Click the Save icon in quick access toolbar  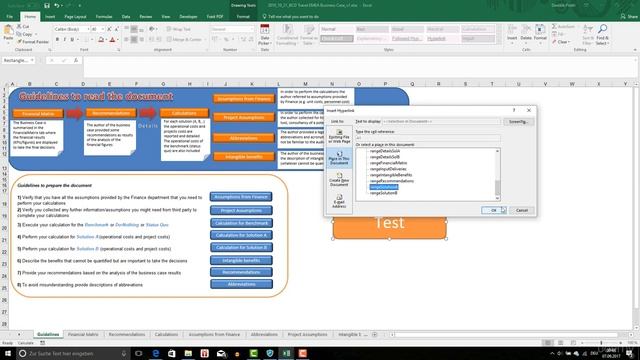[47, 6]
